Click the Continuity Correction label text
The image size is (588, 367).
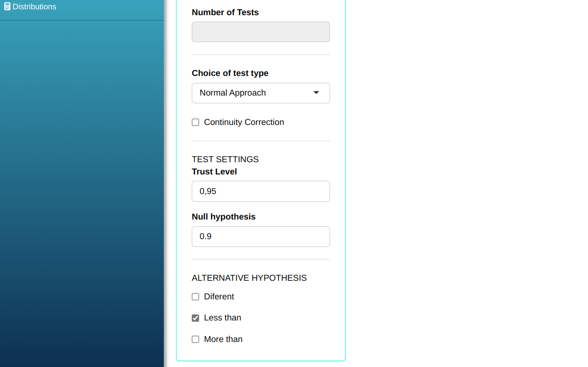(244, 122)
